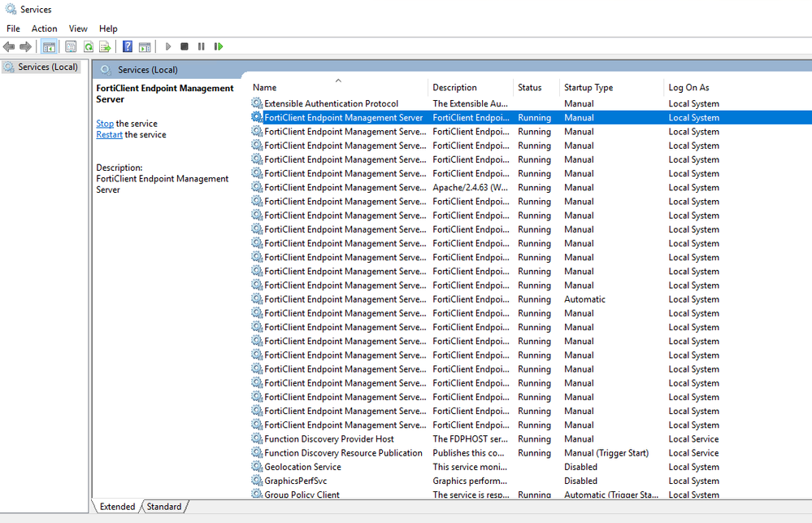Click the Restart the service link

point(110,135)
